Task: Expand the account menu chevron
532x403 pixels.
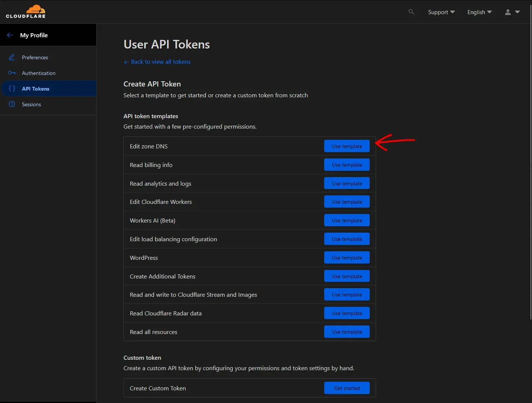Action: click(517, 12)
